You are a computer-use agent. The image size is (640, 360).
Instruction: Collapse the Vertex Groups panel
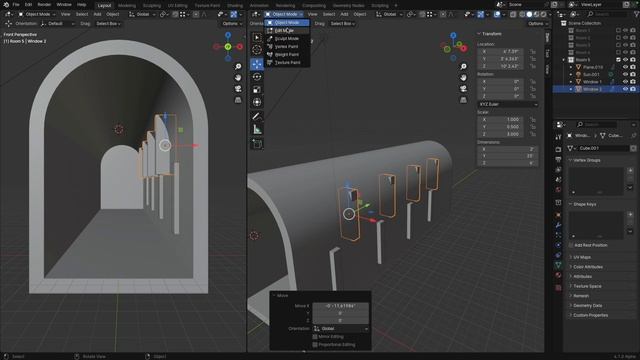point(587,160)
